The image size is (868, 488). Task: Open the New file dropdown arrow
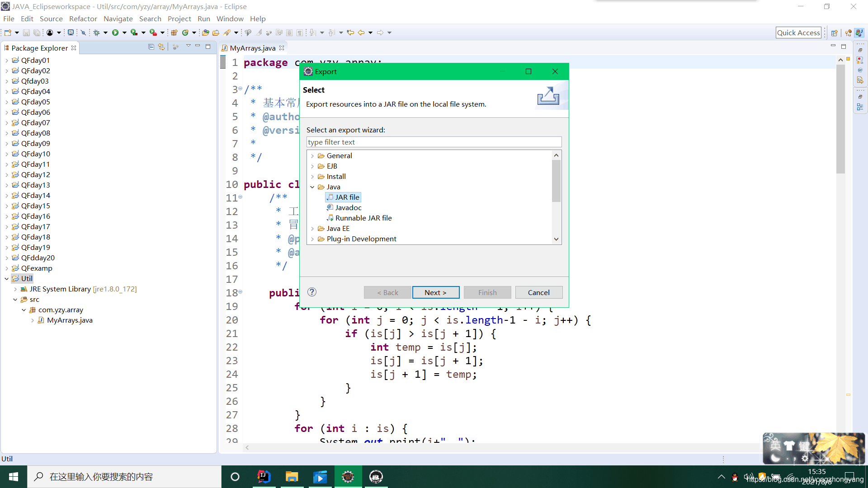17,33
